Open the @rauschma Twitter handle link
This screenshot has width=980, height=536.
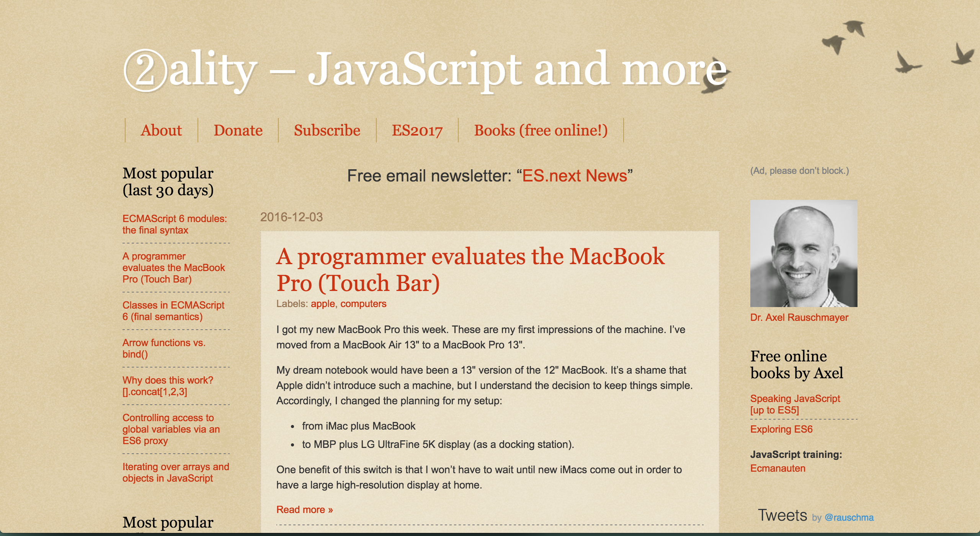[x=849, y=518]
